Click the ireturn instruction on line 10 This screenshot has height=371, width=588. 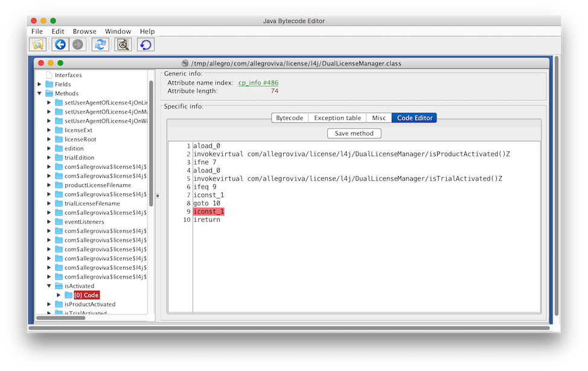(x=207, y=220)
